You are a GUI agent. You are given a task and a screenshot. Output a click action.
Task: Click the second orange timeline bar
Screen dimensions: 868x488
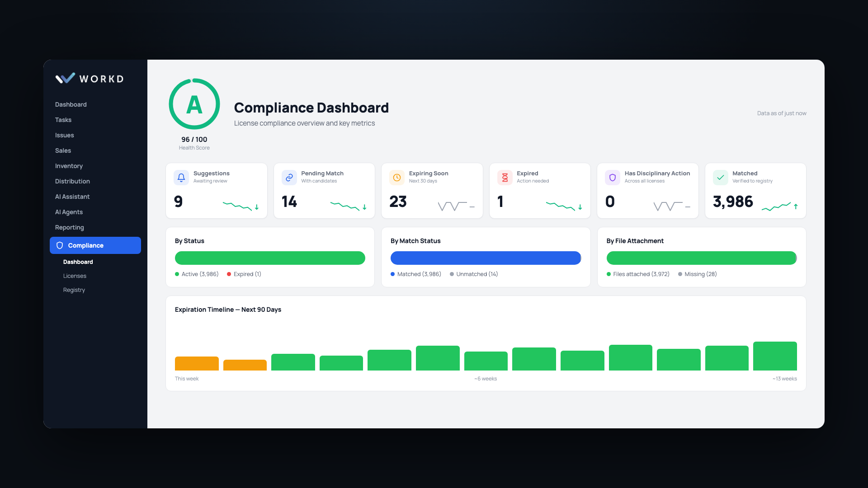245,365
